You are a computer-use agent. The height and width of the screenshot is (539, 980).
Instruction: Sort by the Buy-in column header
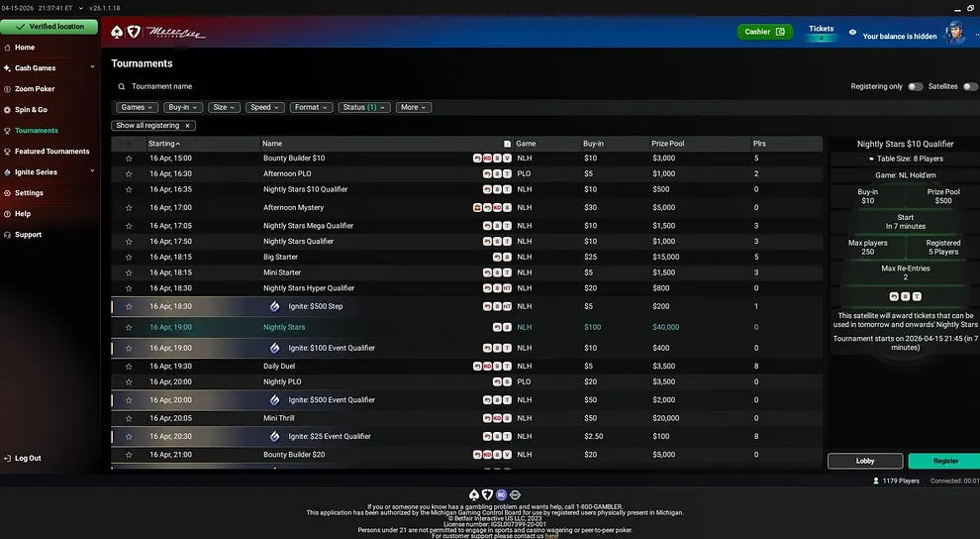(593, 144)
